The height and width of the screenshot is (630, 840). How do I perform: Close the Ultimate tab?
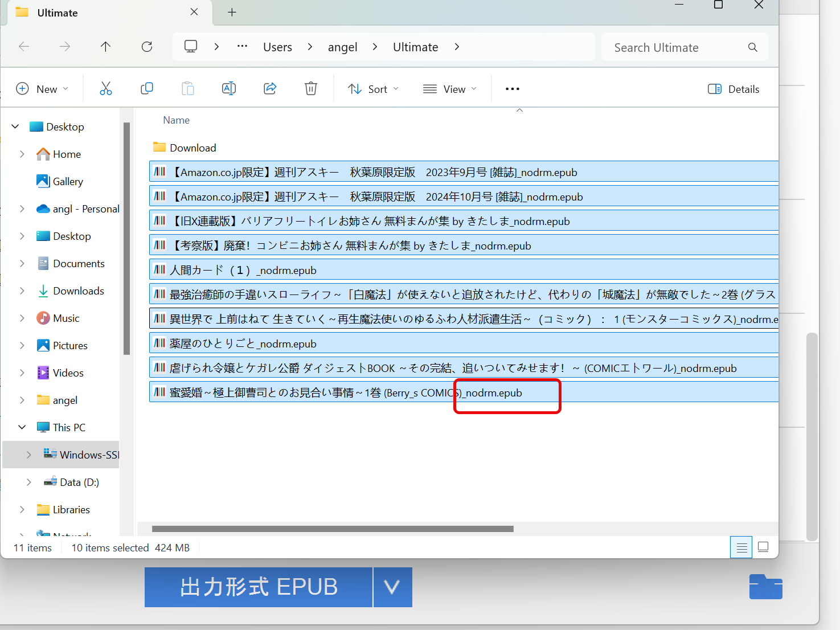194,12
